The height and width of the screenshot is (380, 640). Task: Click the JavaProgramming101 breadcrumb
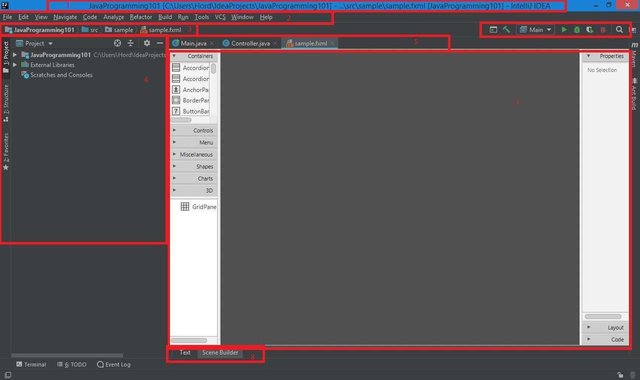coord(40,30)
